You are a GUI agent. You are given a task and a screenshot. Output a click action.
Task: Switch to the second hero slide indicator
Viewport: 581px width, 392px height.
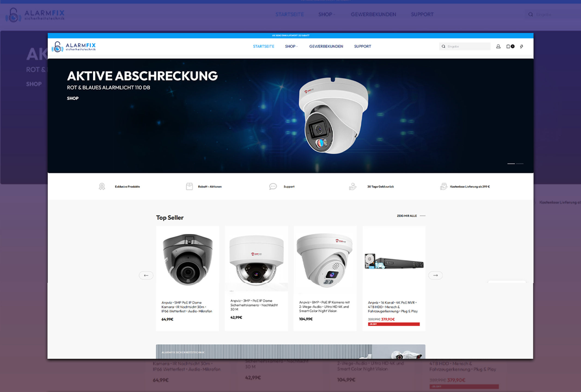[x=520, y=164]
